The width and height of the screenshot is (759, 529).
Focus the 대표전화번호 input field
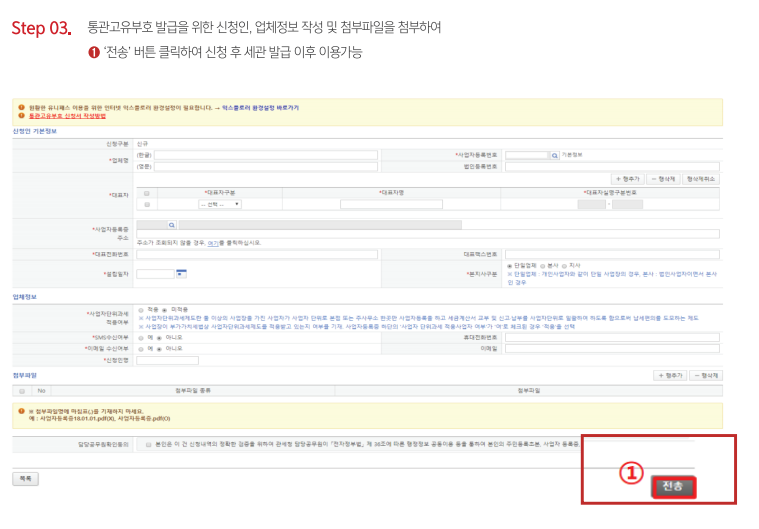265,254
